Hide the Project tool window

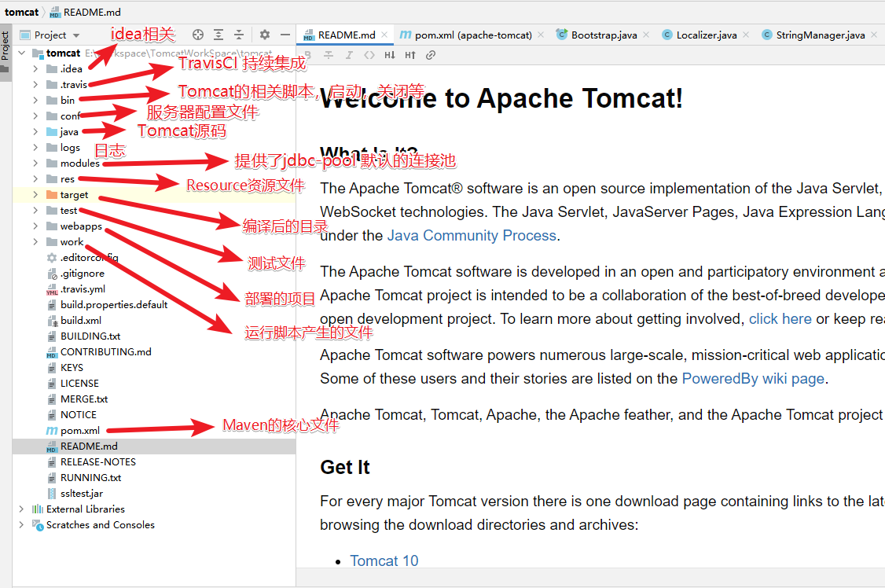(285, 35)
